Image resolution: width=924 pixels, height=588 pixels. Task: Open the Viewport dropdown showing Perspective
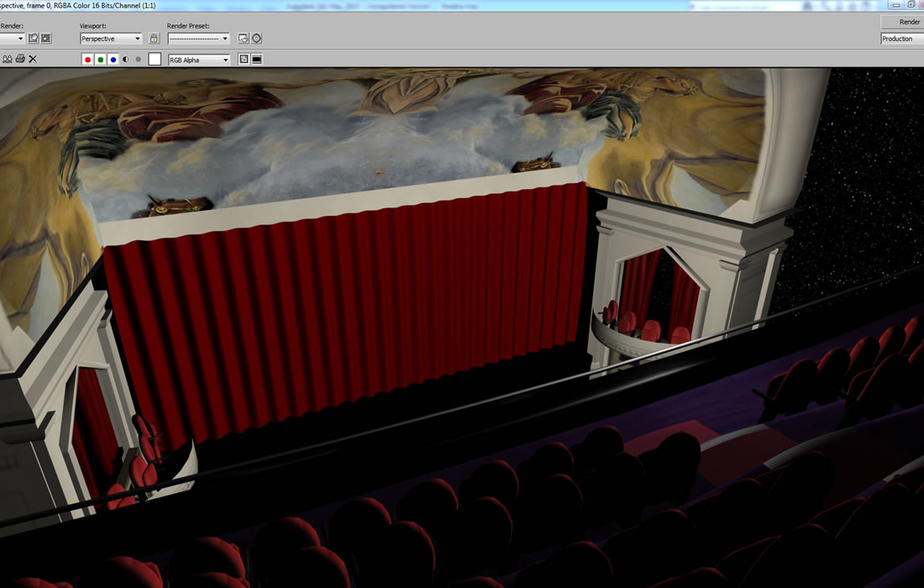point(111,39)
